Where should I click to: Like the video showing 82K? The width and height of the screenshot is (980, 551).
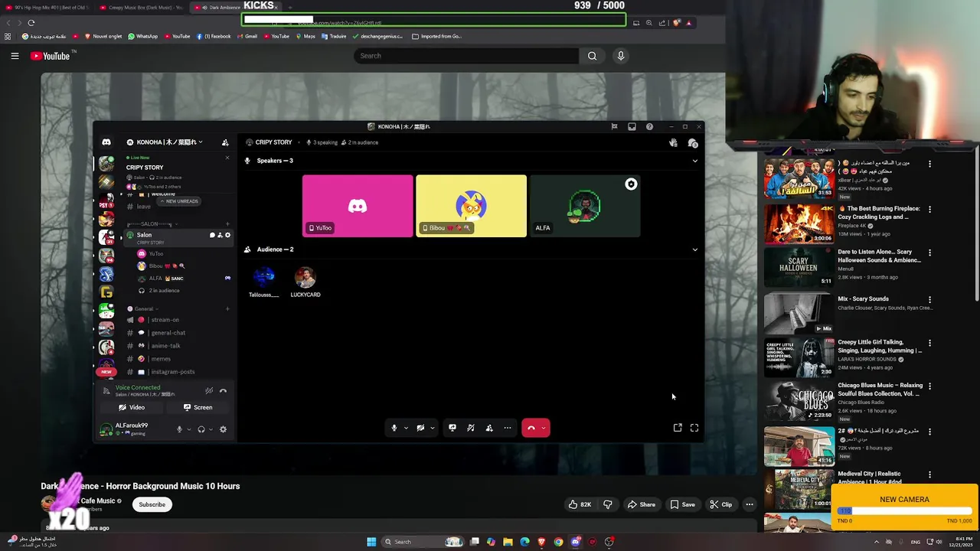[580, 504]
